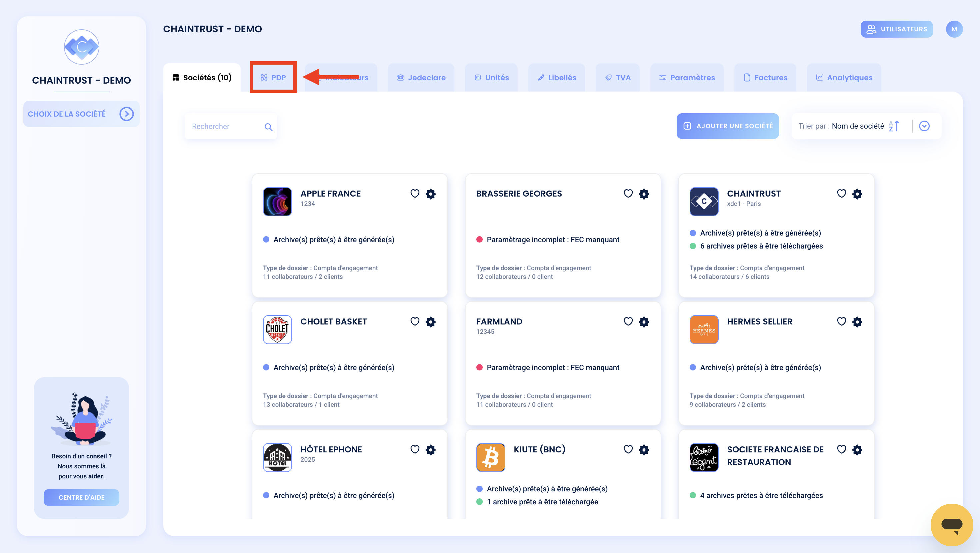Viewport: 980px width, 553px height.
Task: Open the CHAINTRUST company logo thumbnail
Action: point(704,202)
